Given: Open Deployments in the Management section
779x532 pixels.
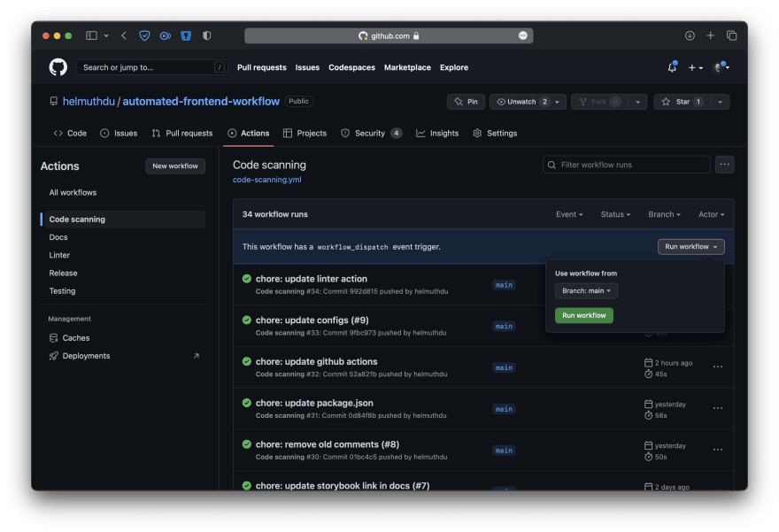Looking at the screenshot, I should click(x=86, y=356).
